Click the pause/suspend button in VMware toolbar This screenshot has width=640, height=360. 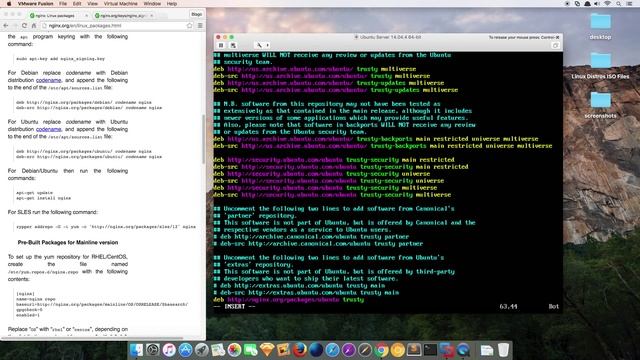click(221, 45)
